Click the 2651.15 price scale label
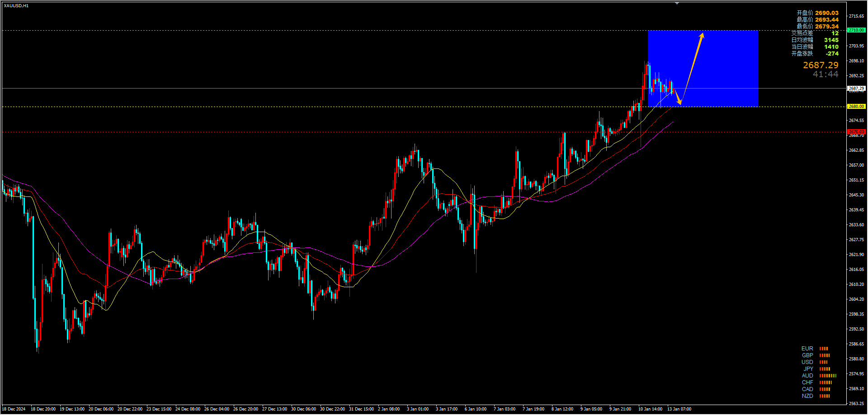The width and height of the screenshot is (868, 415). (856, 180)
